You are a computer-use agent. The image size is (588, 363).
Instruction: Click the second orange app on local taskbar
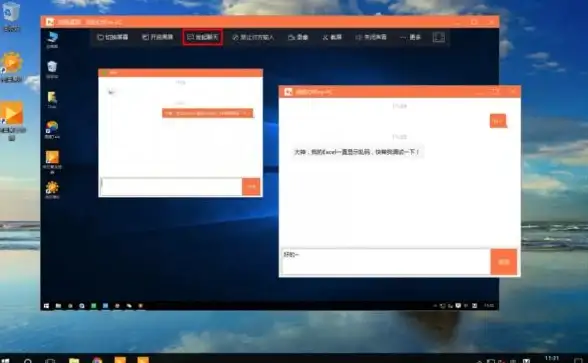[143, 360]
